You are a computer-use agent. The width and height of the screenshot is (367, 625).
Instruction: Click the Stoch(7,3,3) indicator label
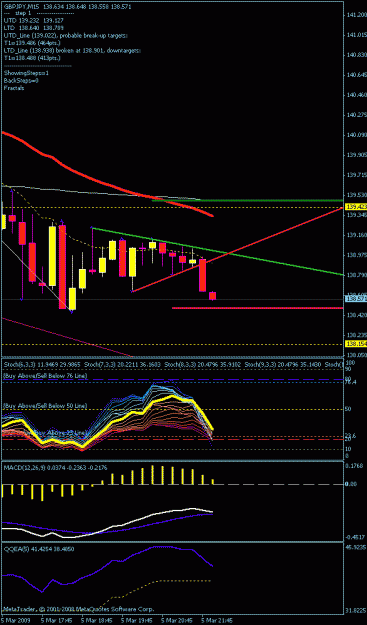(x=121, y=364)
